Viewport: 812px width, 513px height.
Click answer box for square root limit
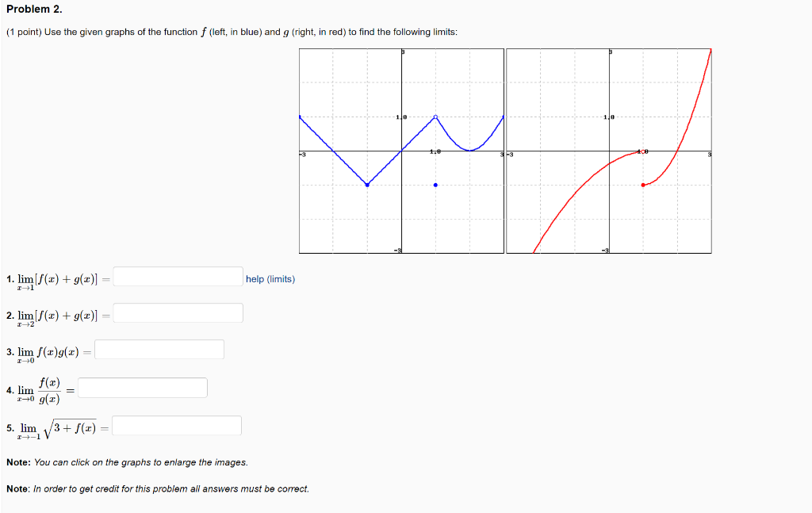(x=177, y=426)
